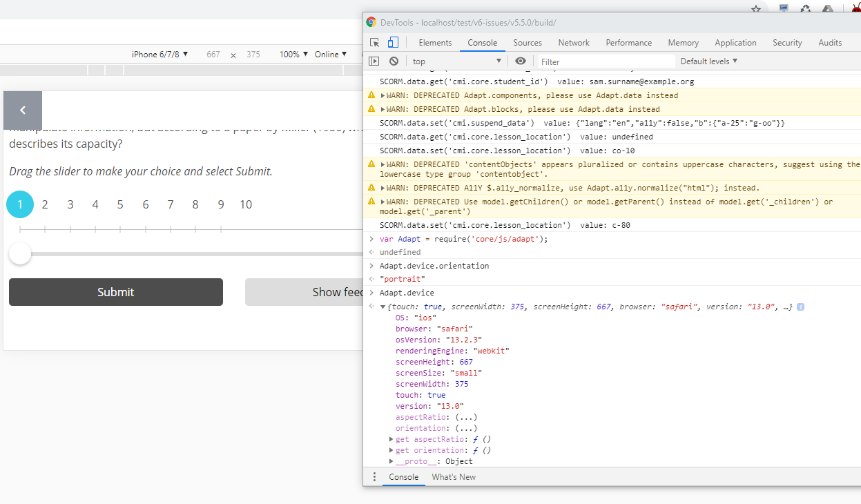
Task: Expand the __proto__ property
Action: (x=391, y=461)
